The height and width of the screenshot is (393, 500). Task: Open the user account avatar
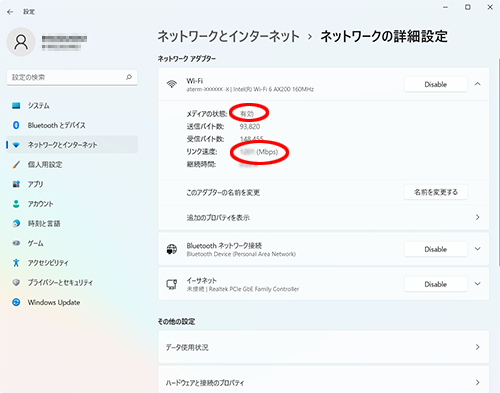click(x=21, y=42)
